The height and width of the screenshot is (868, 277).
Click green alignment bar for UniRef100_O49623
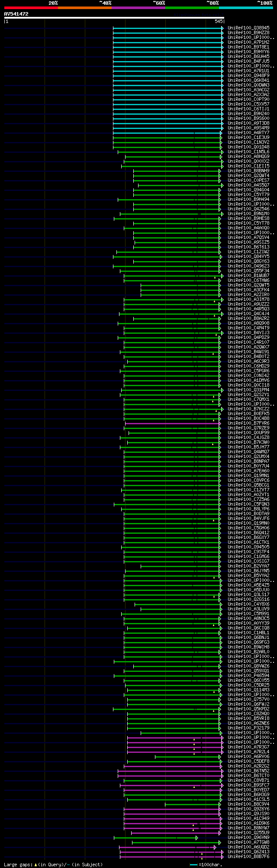pyautogui.click(x=167, y=266)
